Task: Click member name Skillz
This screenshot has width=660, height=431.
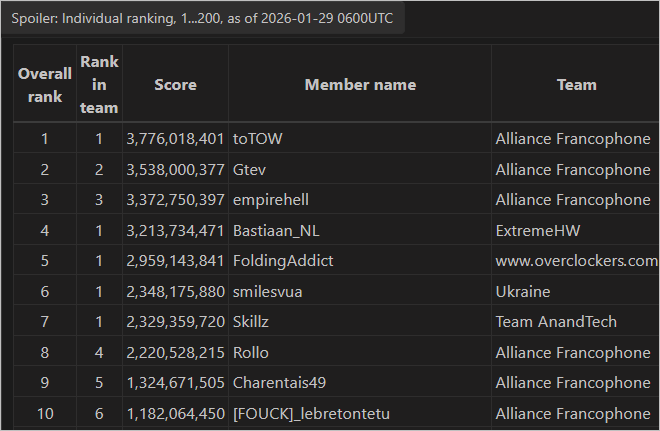Action: pos(253,322)
